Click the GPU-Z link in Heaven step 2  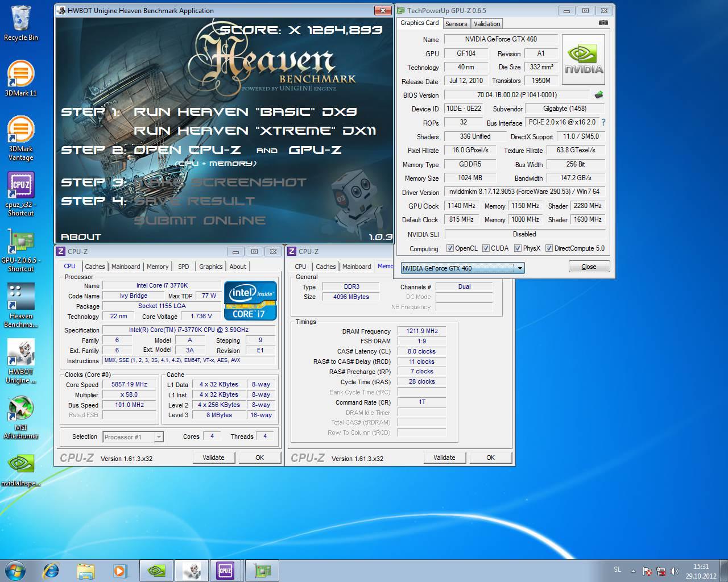click(315, 150)
